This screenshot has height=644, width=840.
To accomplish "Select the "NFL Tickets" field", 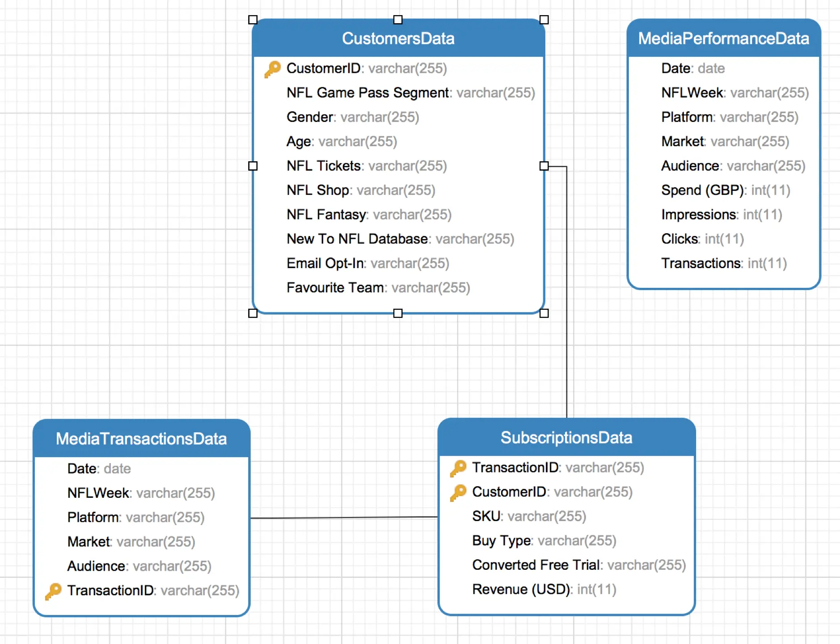I will coord(367,166).
